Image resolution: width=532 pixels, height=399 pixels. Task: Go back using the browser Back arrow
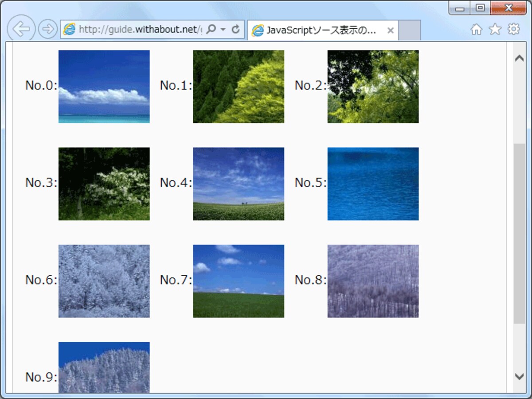pyautogui.click(x=21, y=29)
